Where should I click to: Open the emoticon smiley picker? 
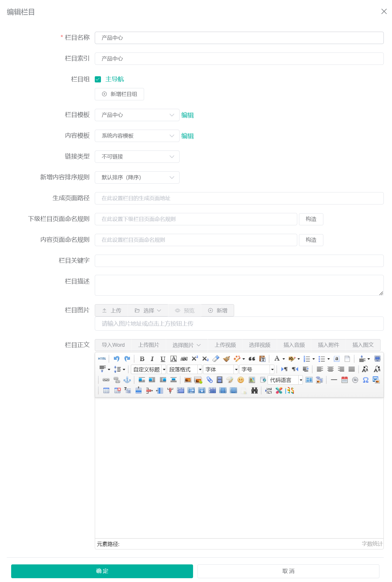pyautogui.click(x=241, y=380)
